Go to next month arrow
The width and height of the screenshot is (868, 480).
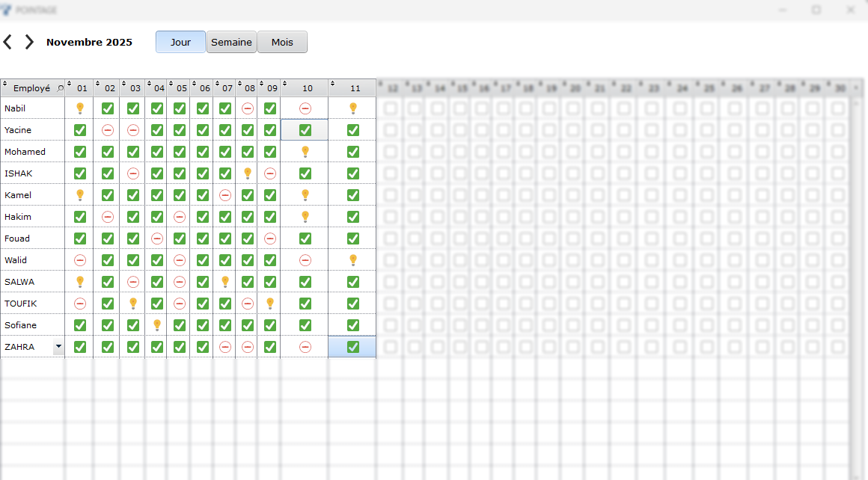[29, 42]
